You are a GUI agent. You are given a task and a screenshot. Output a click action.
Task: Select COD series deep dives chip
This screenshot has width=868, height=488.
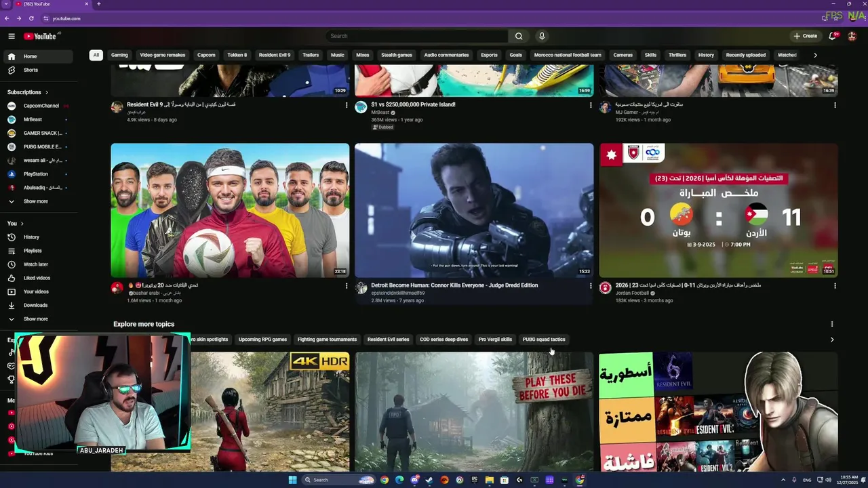point(443,340)
